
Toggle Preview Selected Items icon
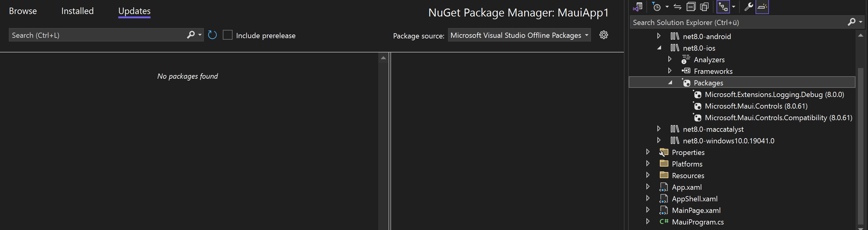click(762, 7)
